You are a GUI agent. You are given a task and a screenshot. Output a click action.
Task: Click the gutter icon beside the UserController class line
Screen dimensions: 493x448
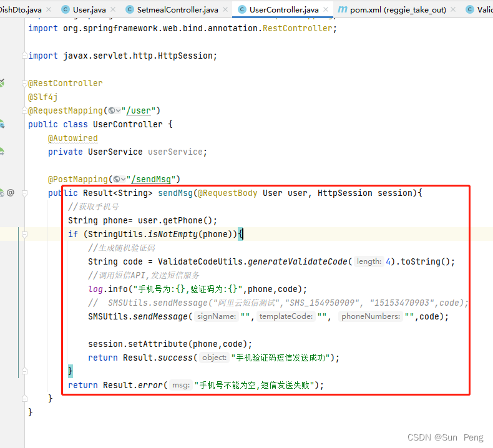tap(2, 125)
